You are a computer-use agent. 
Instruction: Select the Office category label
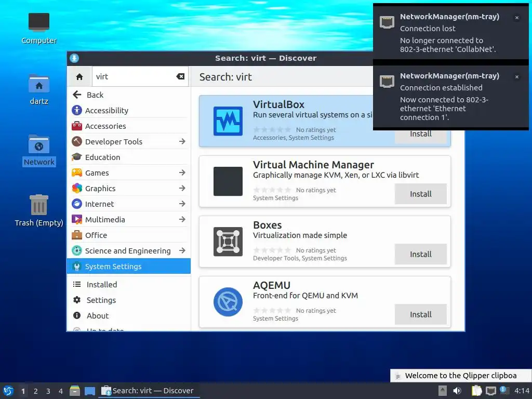96,235
